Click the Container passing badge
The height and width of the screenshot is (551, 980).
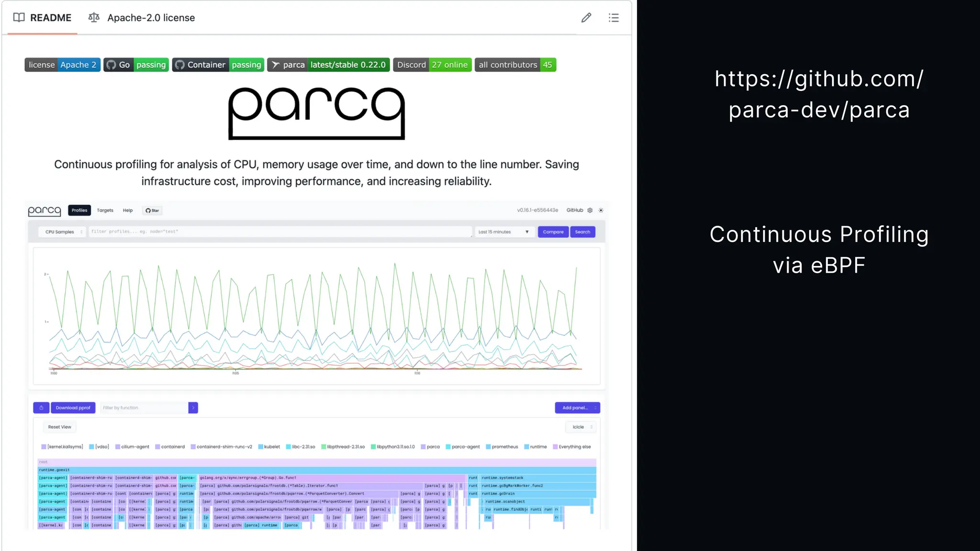(218, 65)
